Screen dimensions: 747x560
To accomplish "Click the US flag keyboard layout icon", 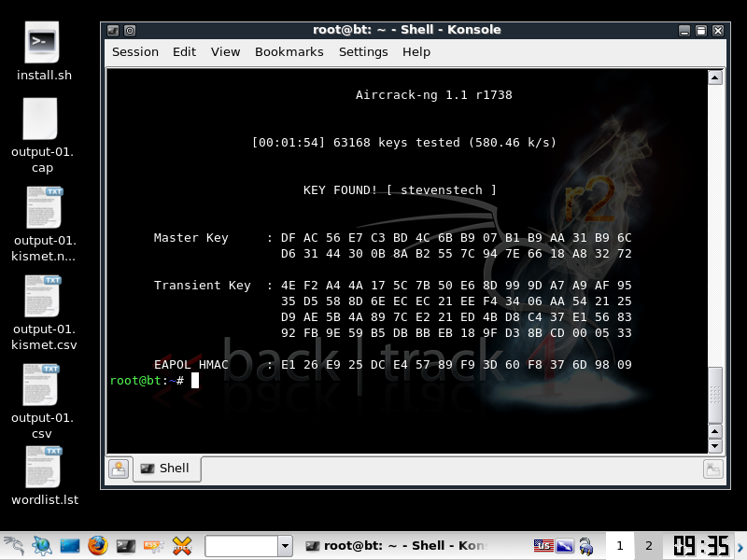I will [x=543, y=545].
